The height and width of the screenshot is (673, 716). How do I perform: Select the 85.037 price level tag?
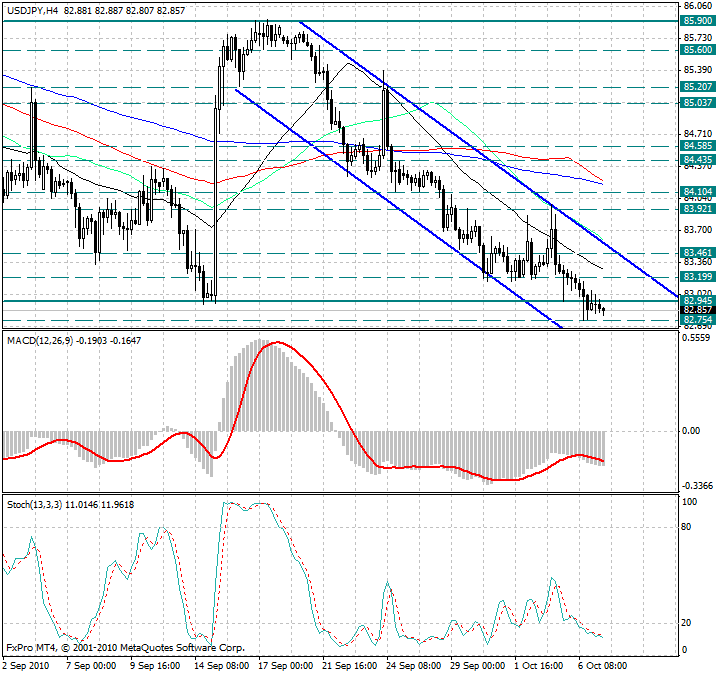tap(697, 102)
